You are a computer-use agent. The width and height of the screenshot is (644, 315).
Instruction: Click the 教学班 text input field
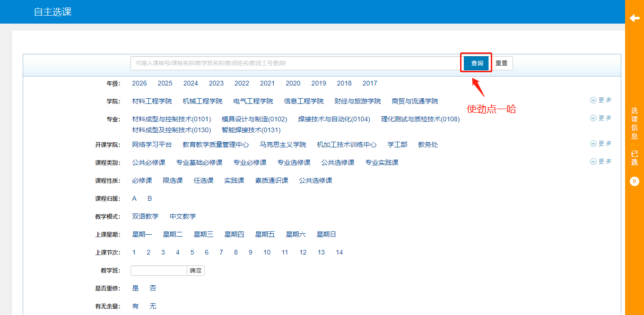click(159, 271)
